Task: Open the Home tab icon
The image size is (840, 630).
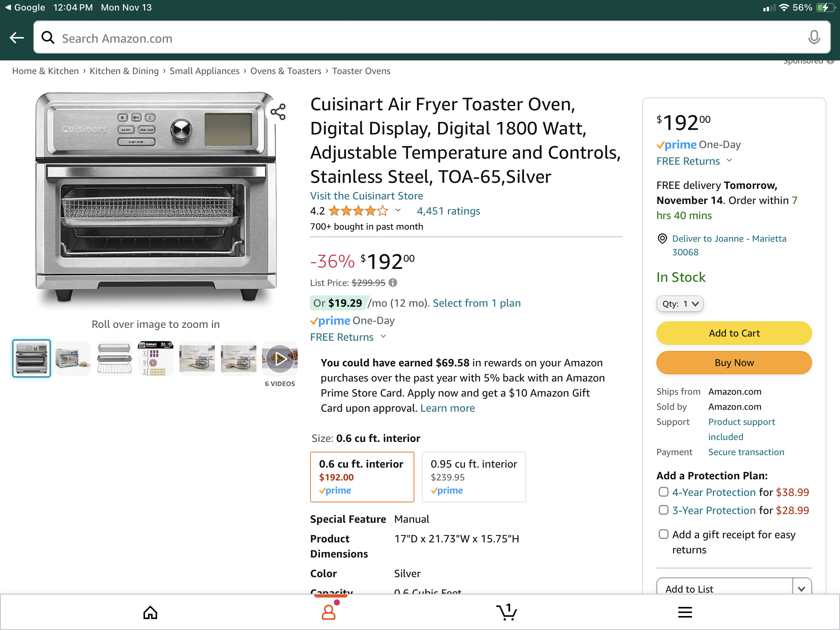Action: pos(150,612)
